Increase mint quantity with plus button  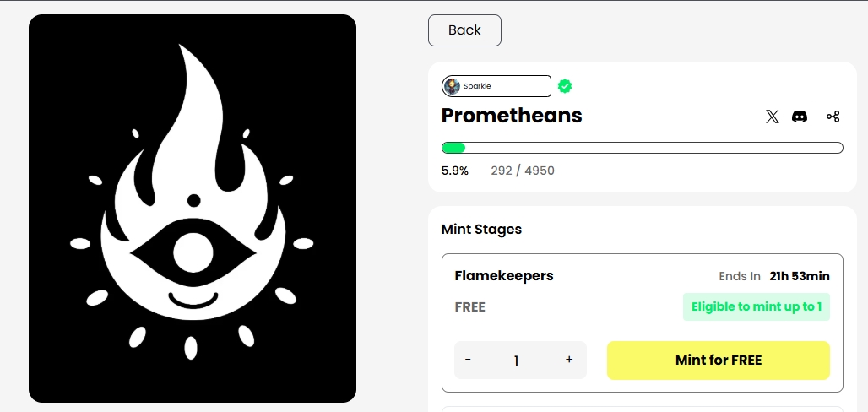(569, 360)
